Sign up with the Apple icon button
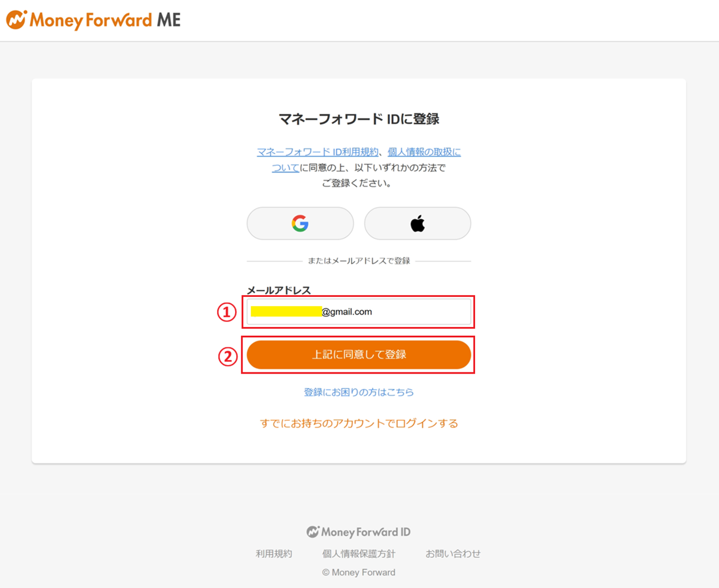 tap(418, 223)
